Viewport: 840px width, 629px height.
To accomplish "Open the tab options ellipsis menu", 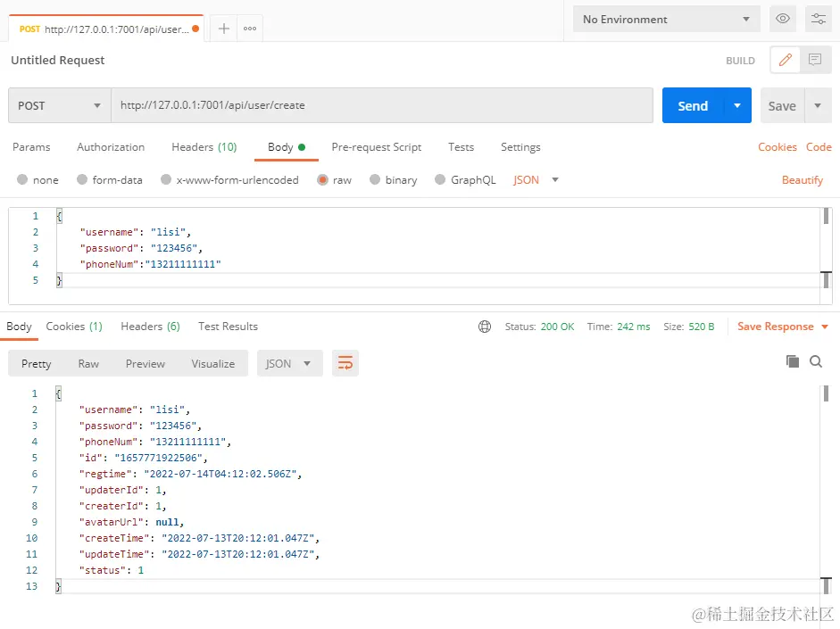I will (250, 29).
